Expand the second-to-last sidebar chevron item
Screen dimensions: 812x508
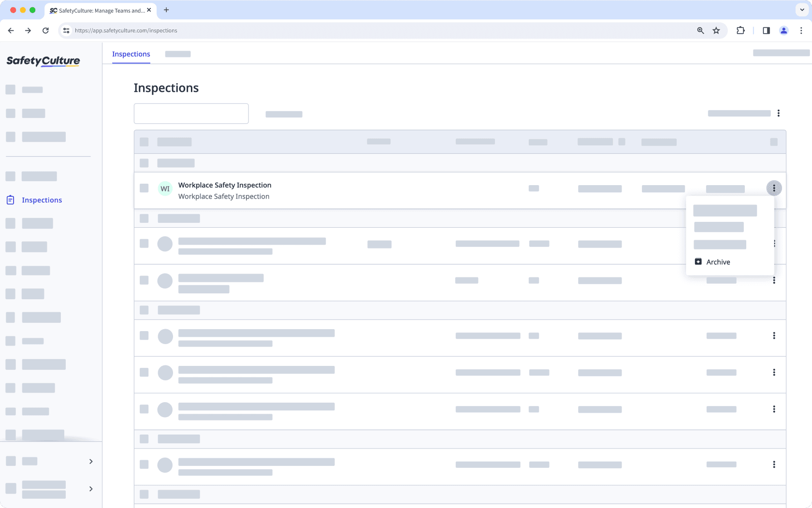[91, 462]
